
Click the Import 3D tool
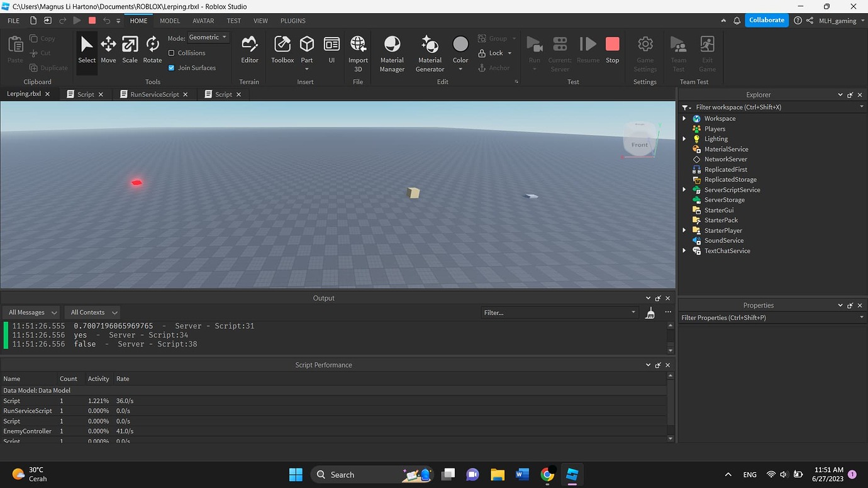358,49
